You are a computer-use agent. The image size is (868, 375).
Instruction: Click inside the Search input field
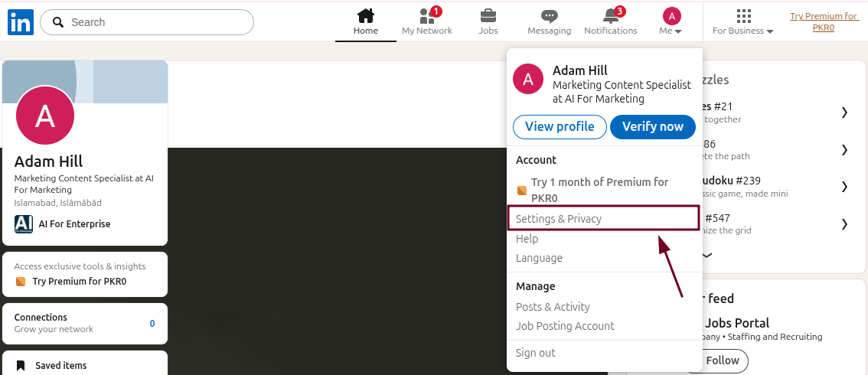tap(147, 22)
